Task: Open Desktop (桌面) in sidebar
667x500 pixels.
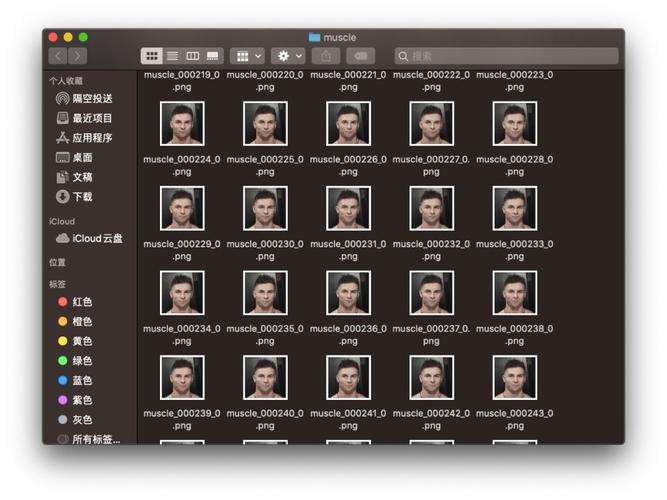Action: click(74, 157)
